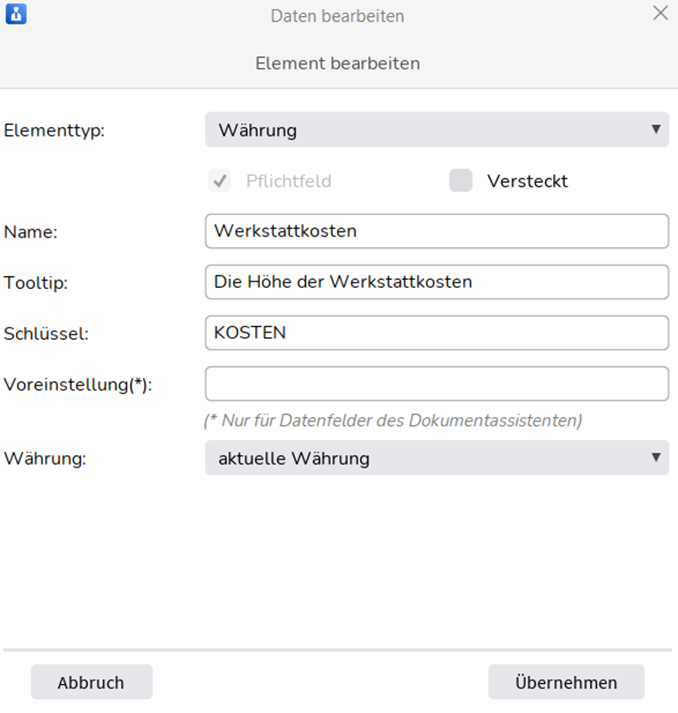Image resolution: width=678 pixels, height=713 pixels.
Task: Enable the Versteckt checkbox
Action: click(461, 181)
